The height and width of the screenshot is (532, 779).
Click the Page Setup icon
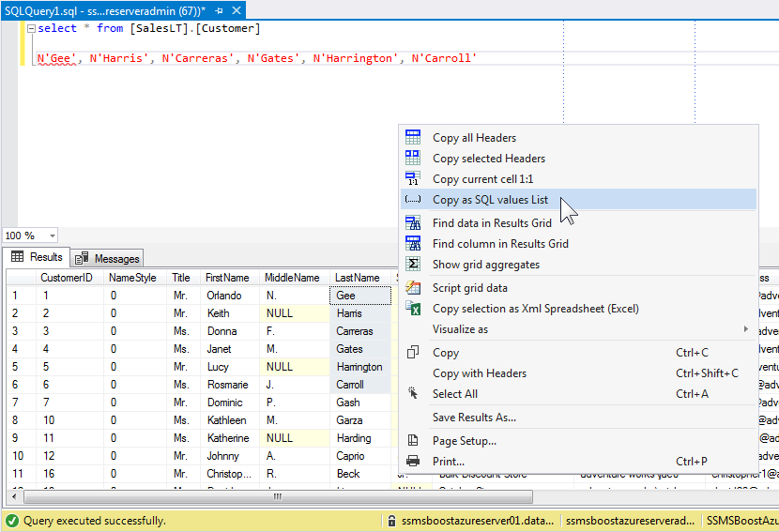[413, 441]
